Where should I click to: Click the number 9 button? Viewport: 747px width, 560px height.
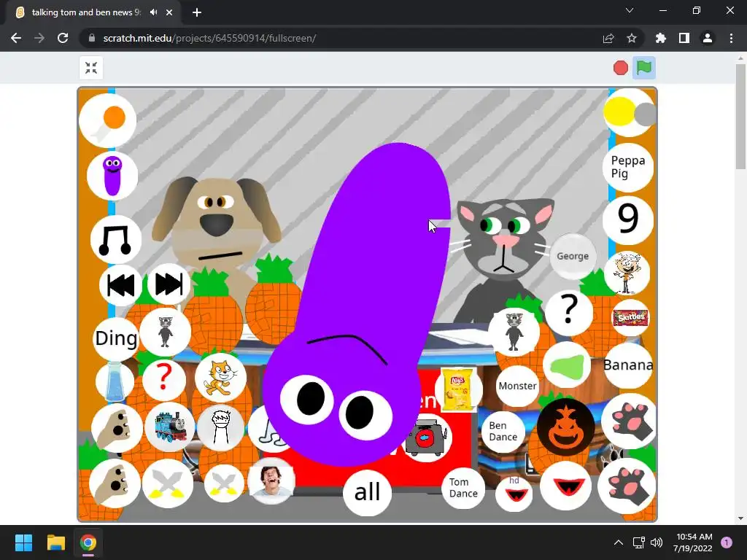[x=628, y=219]
